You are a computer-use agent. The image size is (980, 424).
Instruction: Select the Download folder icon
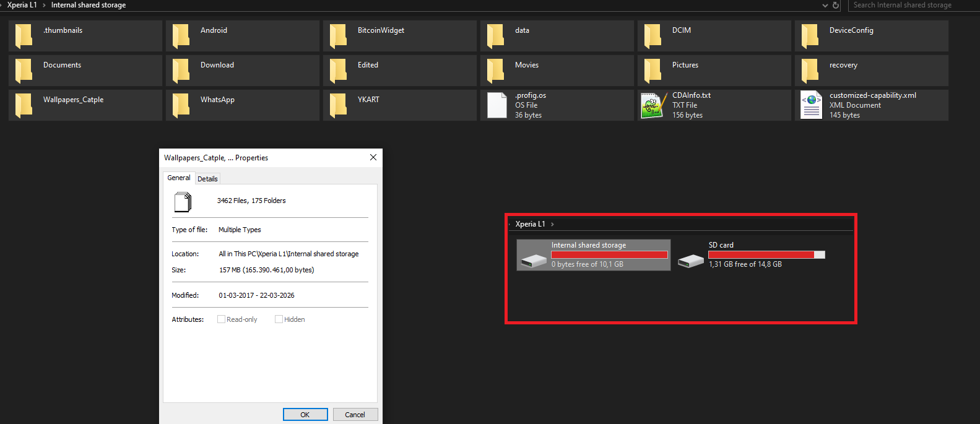[x=181, y=71]
